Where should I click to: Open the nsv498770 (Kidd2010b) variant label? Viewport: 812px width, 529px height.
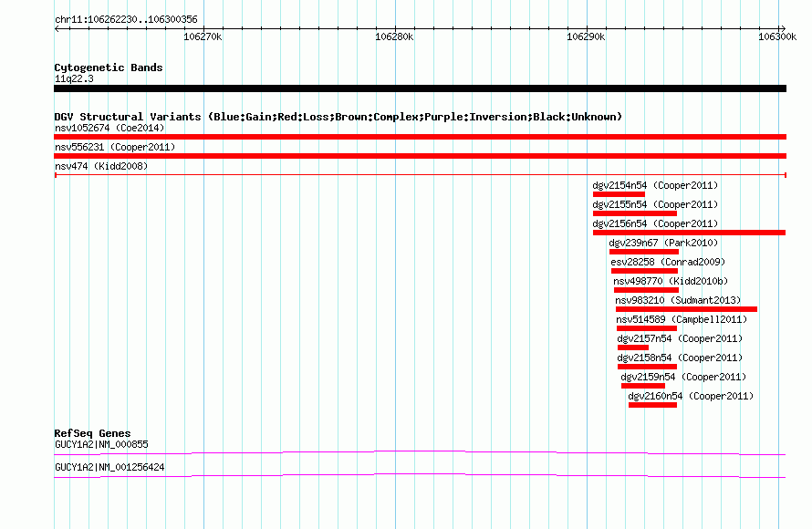(x=671, y=281)
